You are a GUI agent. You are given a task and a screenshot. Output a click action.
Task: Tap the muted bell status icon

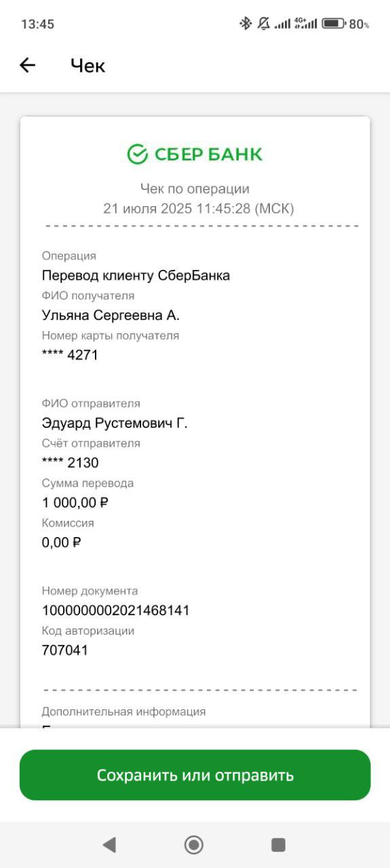pos(263,24)
